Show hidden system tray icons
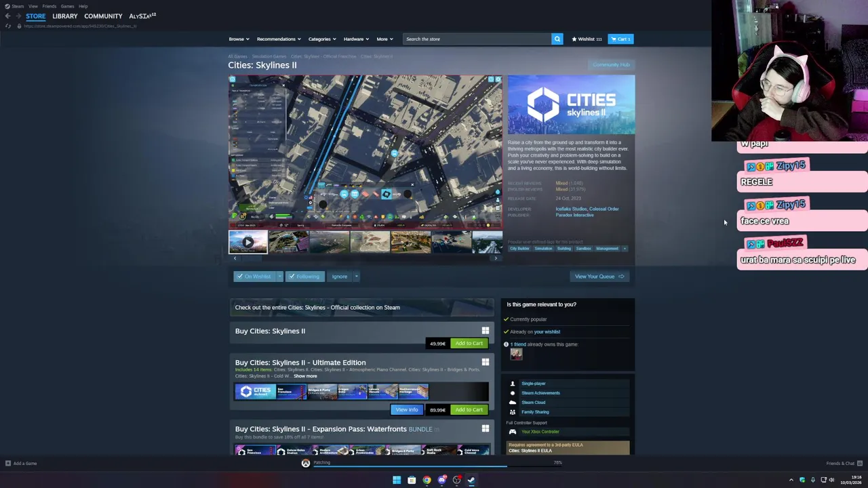The height and width of the screenshot is (488, 868). coord(791,481)
